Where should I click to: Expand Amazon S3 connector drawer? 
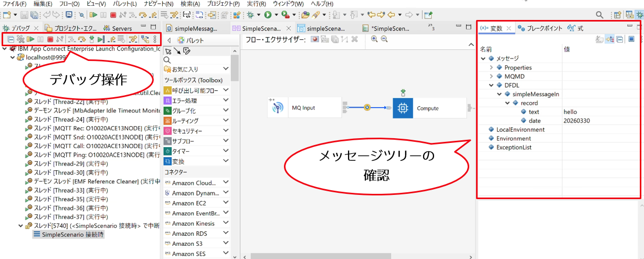click(226, 243)
